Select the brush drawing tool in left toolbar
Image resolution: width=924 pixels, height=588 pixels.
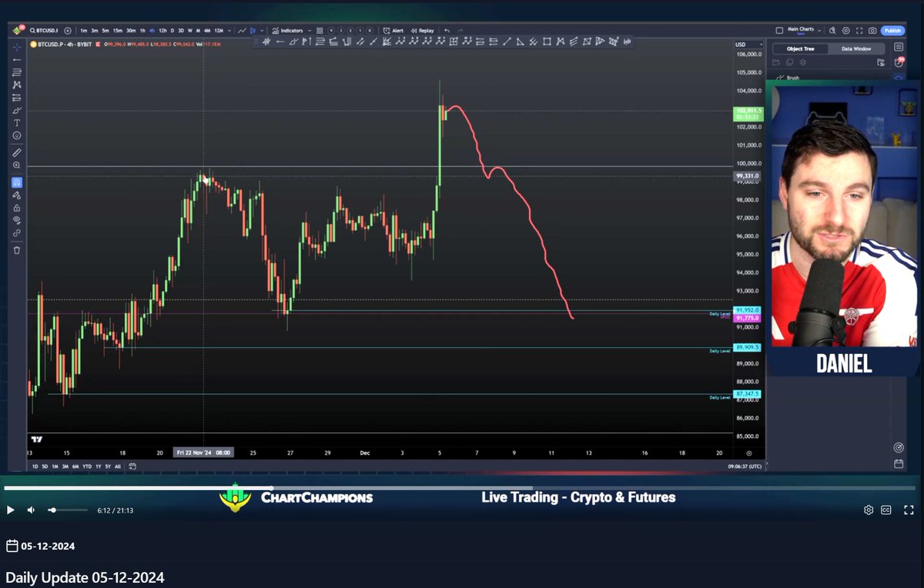tap(17, 110)
